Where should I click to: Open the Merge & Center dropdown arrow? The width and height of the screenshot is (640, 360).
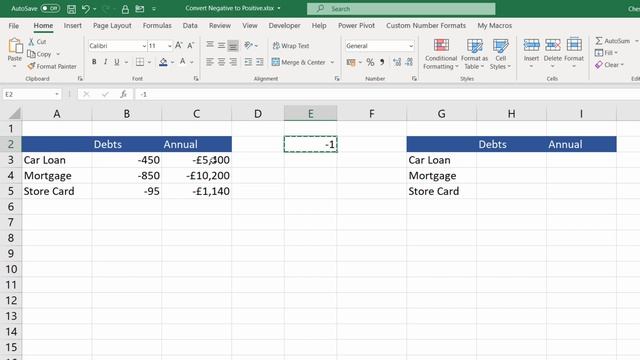[332, 62]
